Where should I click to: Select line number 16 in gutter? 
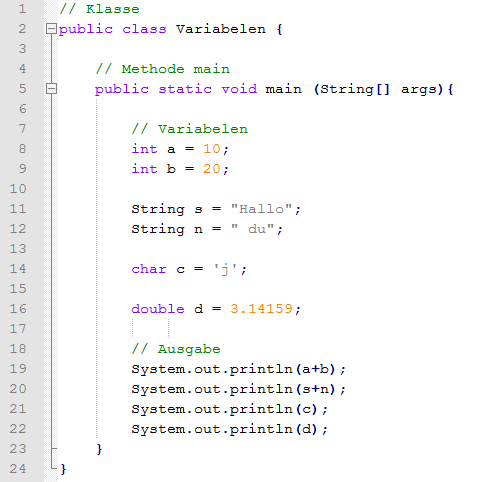(18, 309)
